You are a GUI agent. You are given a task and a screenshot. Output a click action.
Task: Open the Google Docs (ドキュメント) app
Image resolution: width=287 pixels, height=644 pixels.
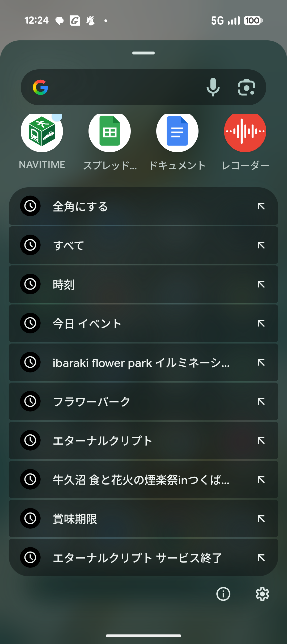(x=177, y=132)
